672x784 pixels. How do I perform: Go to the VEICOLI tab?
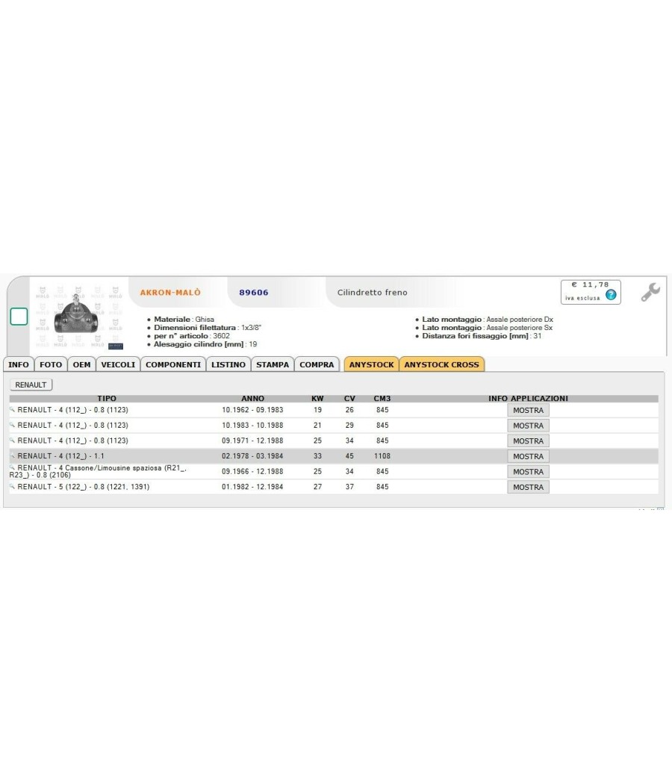tap(118, 364)
